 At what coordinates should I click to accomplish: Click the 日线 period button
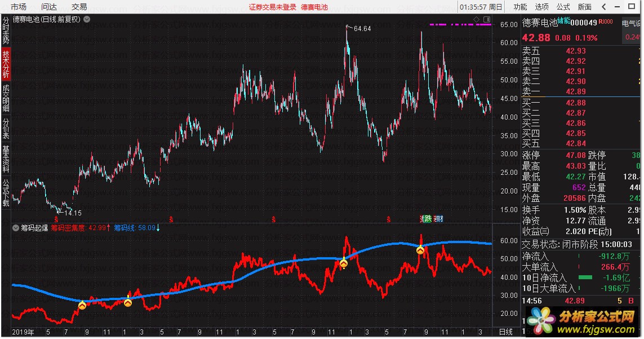click(x=505, y=332)
